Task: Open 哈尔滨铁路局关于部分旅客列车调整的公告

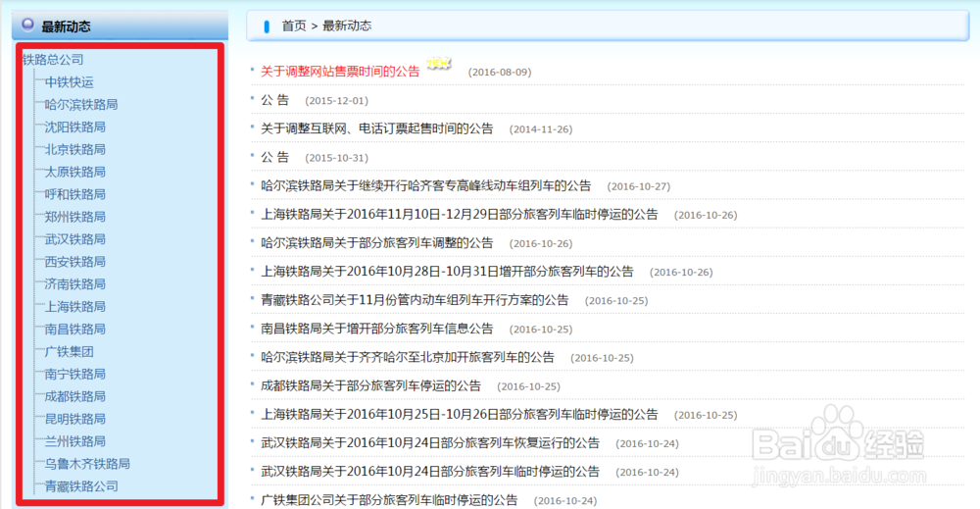Action: [x=377, y=243]
